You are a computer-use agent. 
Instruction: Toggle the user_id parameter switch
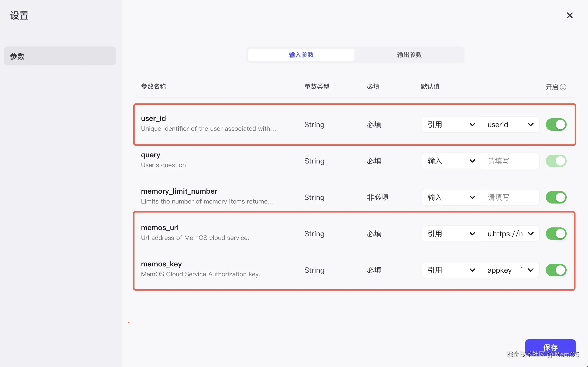(x=556, y=125)
